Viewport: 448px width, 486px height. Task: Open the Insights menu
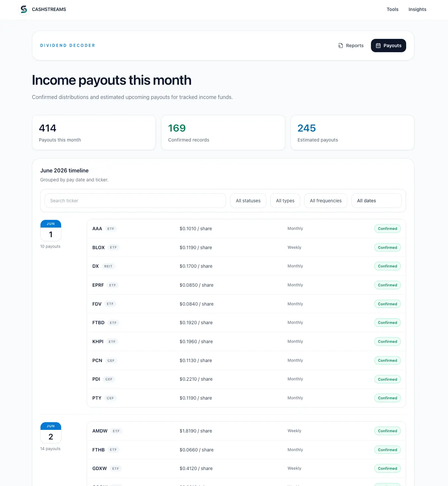click(x=417, y=9)
